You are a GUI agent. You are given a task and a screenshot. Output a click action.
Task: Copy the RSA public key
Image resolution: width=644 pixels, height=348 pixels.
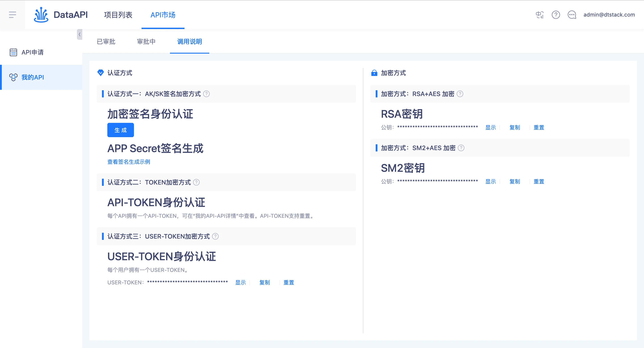pos(515,127)
